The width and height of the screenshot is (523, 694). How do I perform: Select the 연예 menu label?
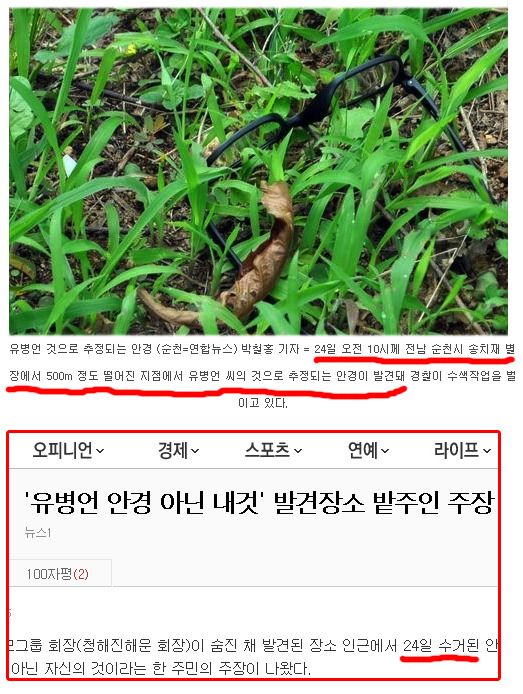(x=363, y=450)
